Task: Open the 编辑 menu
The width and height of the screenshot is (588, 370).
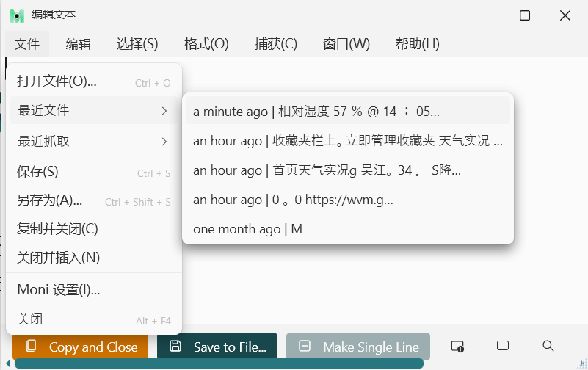Action: [79, 44]
